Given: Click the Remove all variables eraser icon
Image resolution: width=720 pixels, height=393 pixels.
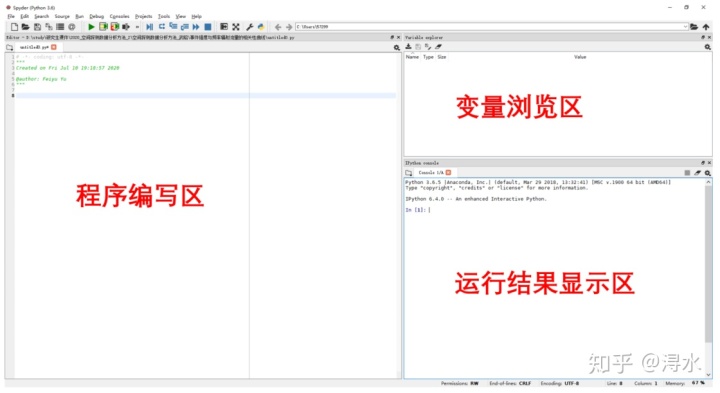Looking at the screenshot, I should pyautogui.click(x=439, y=47).
